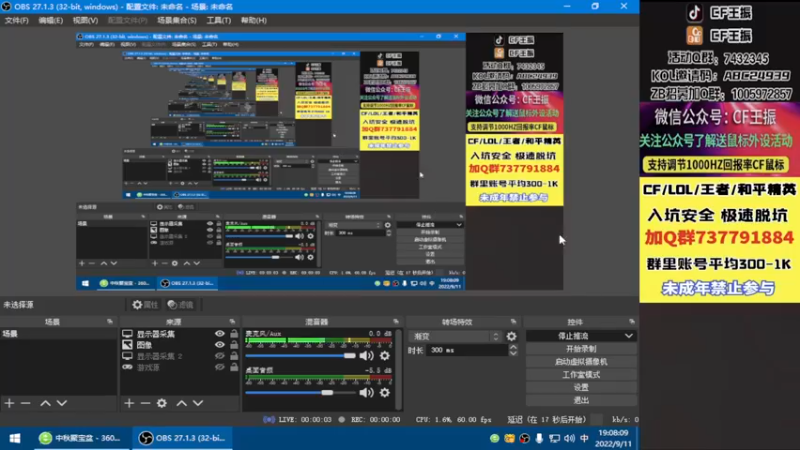Open the 视图(V) menu

[x=85, y=20]
